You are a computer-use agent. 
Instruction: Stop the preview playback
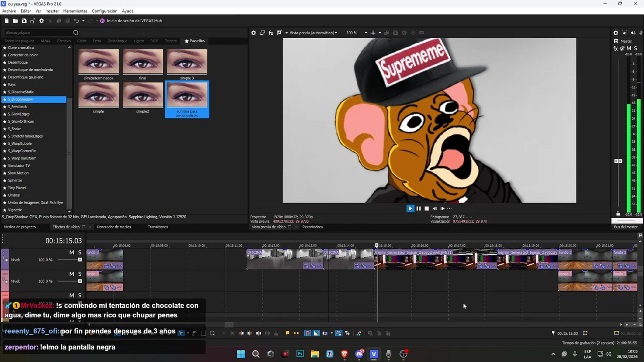coord(427,209)
